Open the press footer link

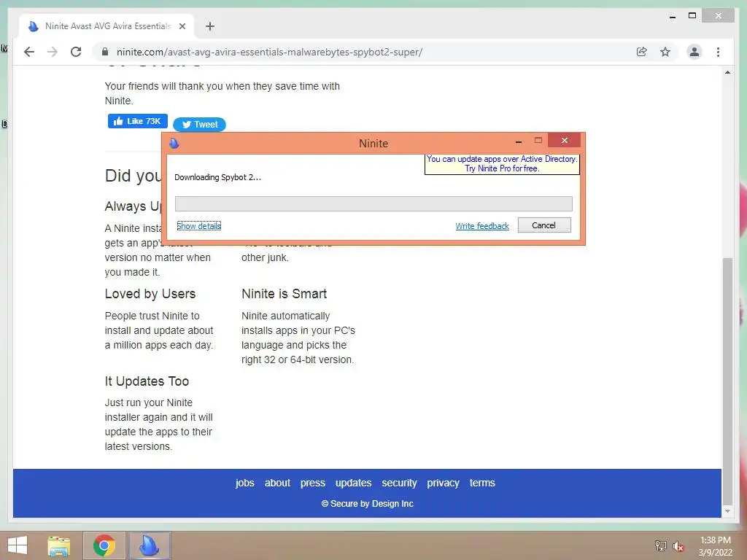312,483
